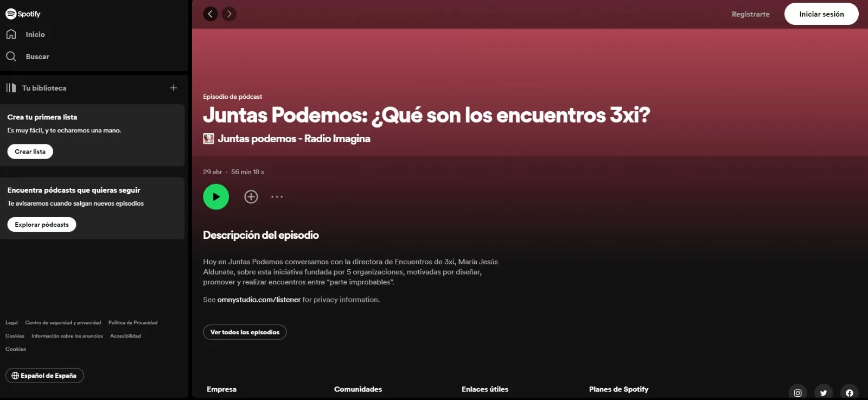Click Explorar pódcasts button
The image size is (868, 400).
(x=42, y=224)
